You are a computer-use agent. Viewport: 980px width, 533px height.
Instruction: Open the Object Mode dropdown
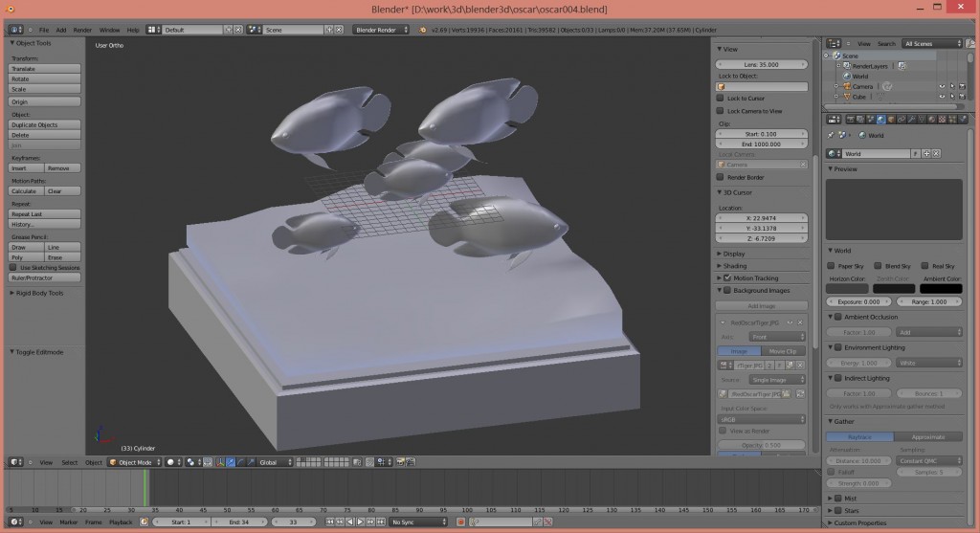coord(134,462)
